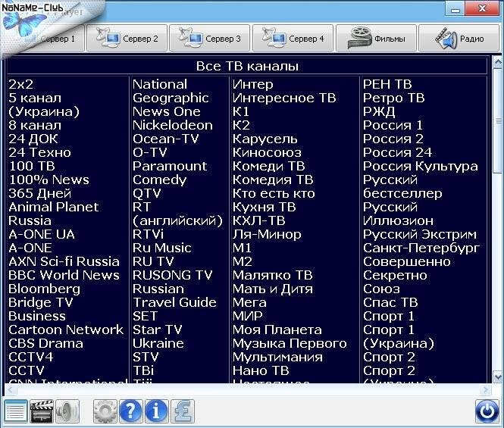Image resolution: width=504 pixels, height=428 pixels.
Task: Close the player window
Action: [482, 8]
